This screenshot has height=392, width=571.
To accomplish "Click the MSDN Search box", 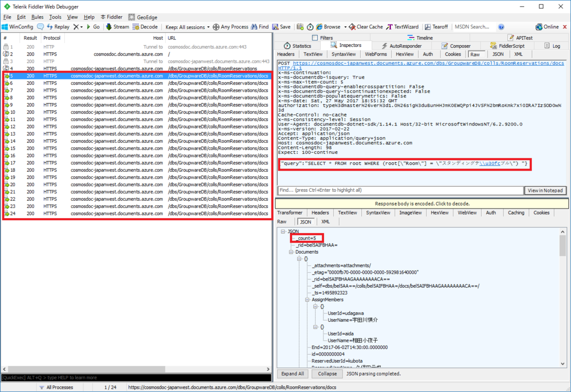I will point(473,27).
